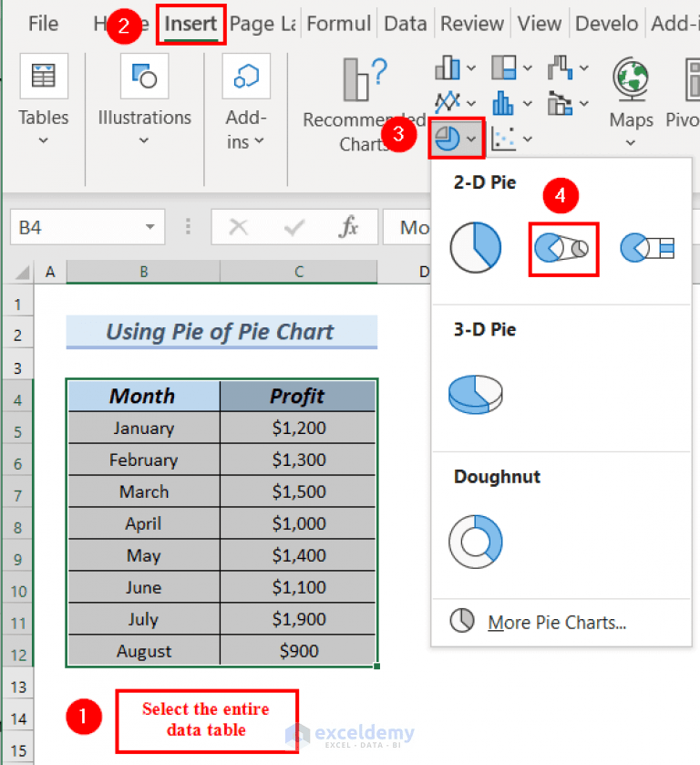
Task: Open Recommended Charts
Action: [364, 105]
